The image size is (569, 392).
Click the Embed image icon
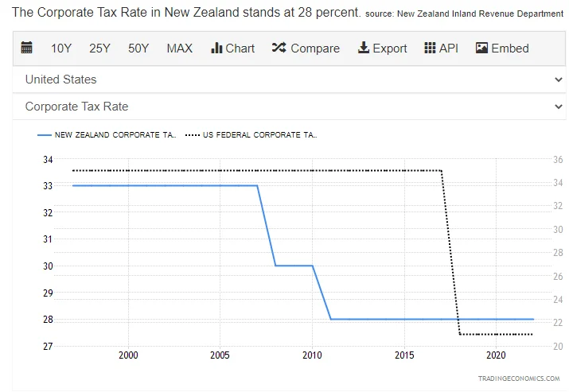tap(481, 48)
